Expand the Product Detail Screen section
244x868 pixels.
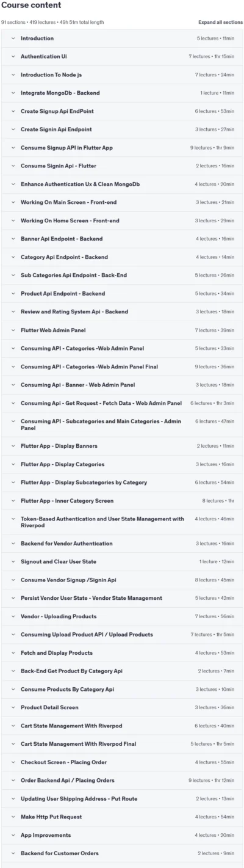click(x=122, y=707)
